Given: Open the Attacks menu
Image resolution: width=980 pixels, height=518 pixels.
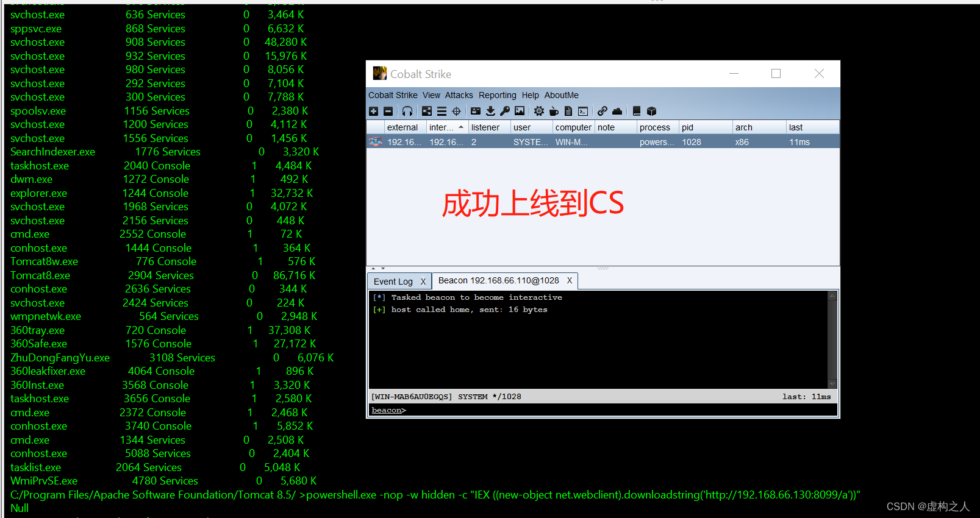Looking at the screenshot, I should click(x=459, y=95).
